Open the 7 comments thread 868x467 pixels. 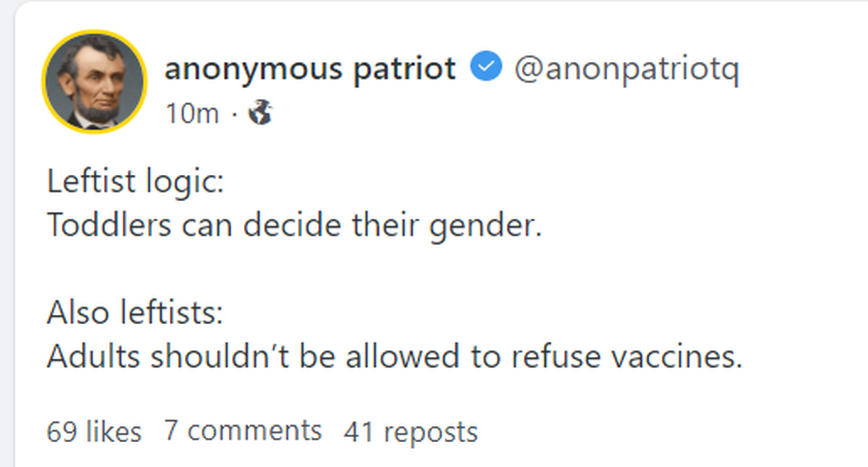tap(243, 431)
